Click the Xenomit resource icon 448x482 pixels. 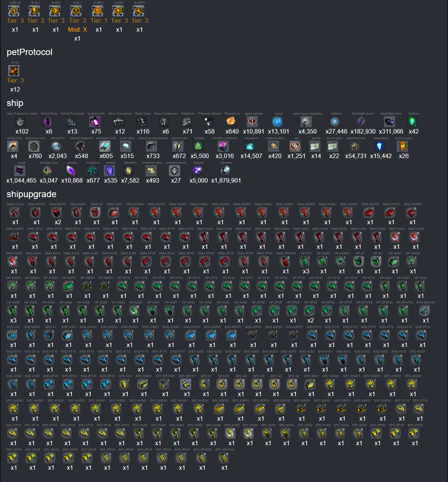225,171
